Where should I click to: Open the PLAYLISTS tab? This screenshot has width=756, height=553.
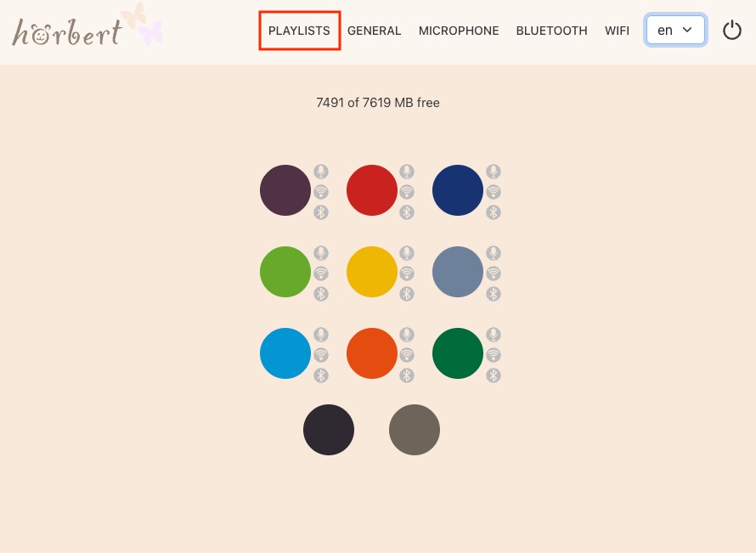[299, 31]
